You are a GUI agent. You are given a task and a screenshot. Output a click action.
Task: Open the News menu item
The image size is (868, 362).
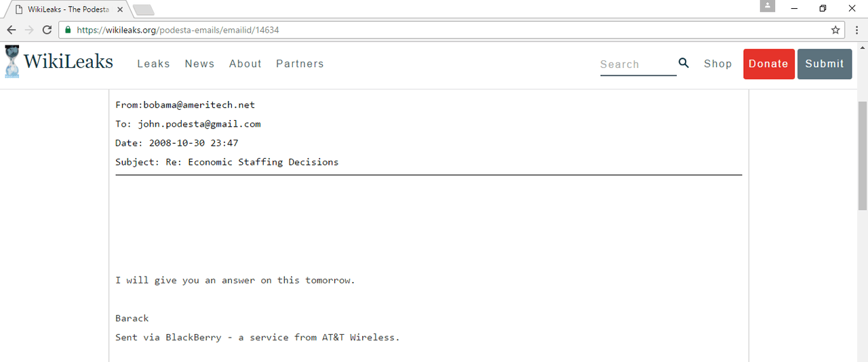pyautogui.click(x=199, y=64)
